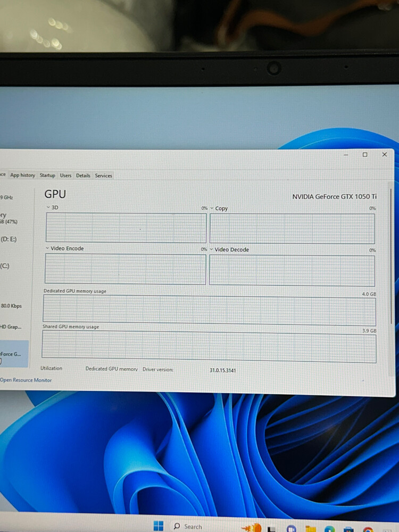Click the Video Encode usage graph
The width and height of the screenshot is (399, 532).
click(125, 269)
